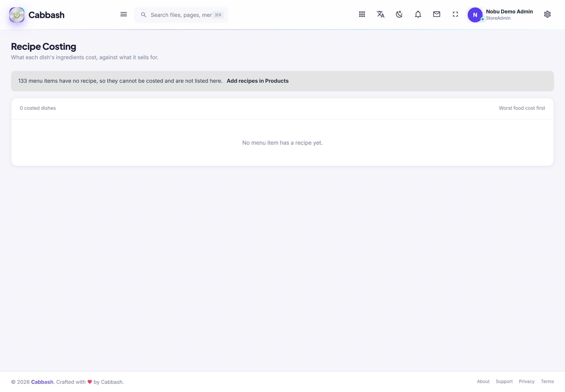The width and height of the screenshot is (565, 392).
Task: Open the language translation menu
Action: (x=381, y=14)
